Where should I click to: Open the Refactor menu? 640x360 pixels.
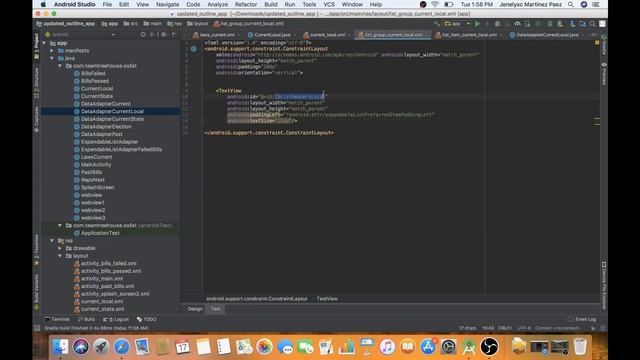(246, 4)
